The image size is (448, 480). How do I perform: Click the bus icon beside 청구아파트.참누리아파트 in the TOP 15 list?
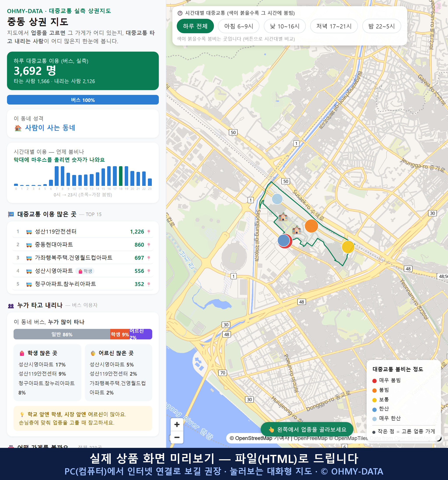tap(29, 284)
